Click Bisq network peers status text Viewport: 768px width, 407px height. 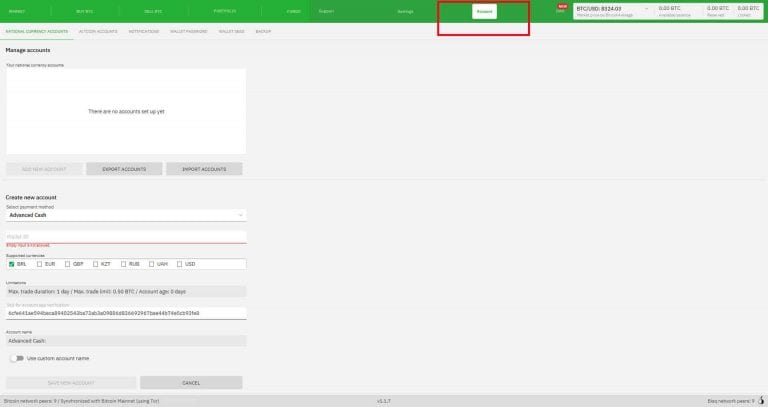pyautogui.click(x=731, y=401)
